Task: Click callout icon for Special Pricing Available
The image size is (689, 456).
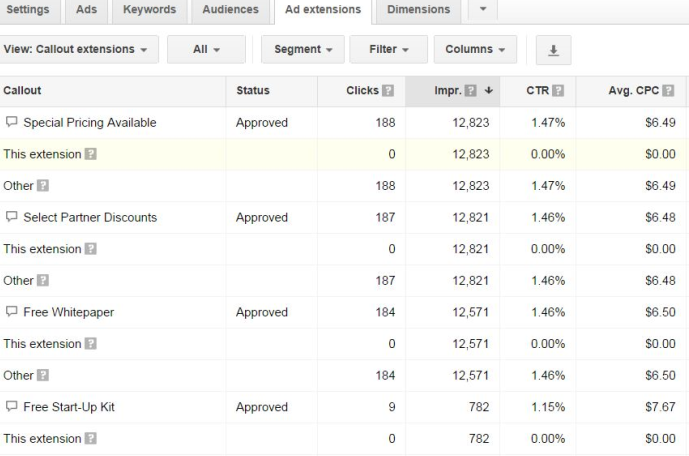Action: (11, 122)
